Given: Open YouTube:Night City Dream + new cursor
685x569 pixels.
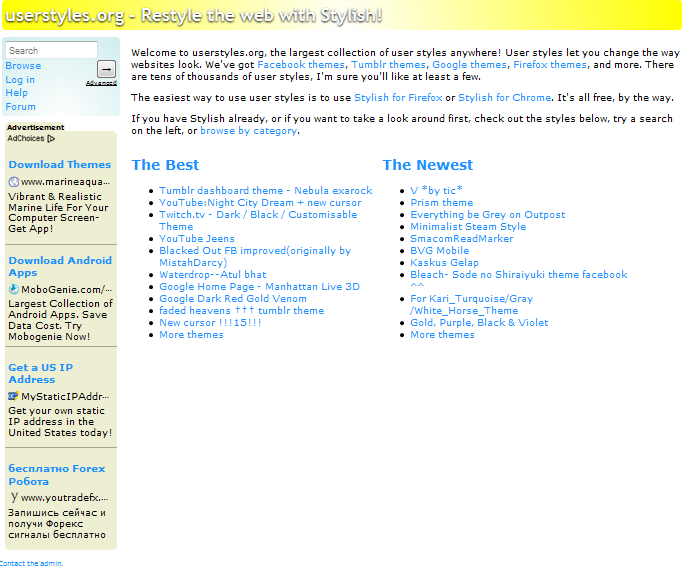Looking at the screenshot, I should pos(260,203).
